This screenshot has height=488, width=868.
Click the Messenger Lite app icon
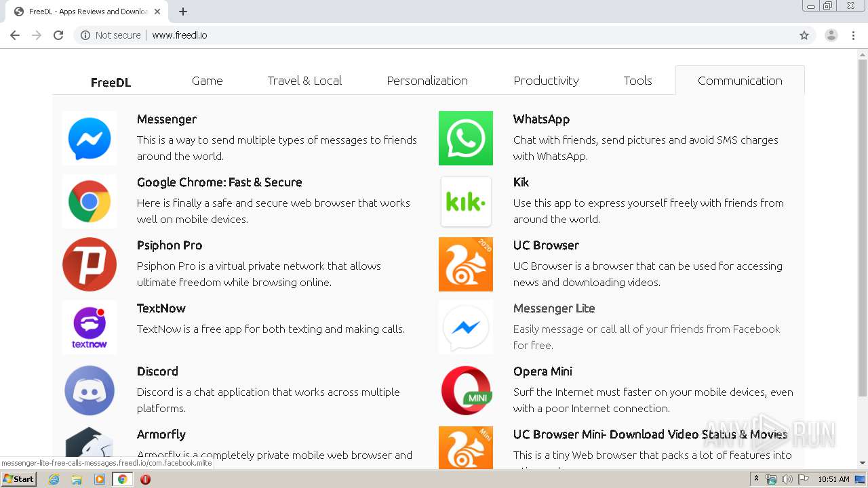(x=466, y=327)
